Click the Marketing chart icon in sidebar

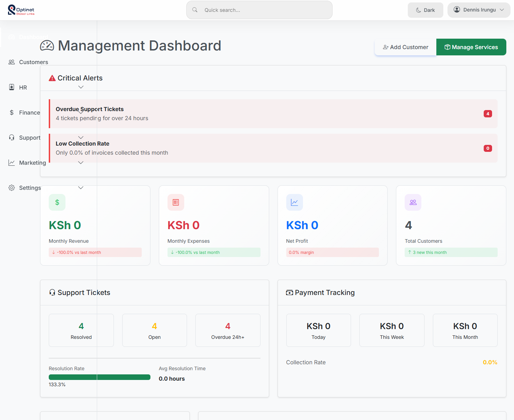coord(11,163)
